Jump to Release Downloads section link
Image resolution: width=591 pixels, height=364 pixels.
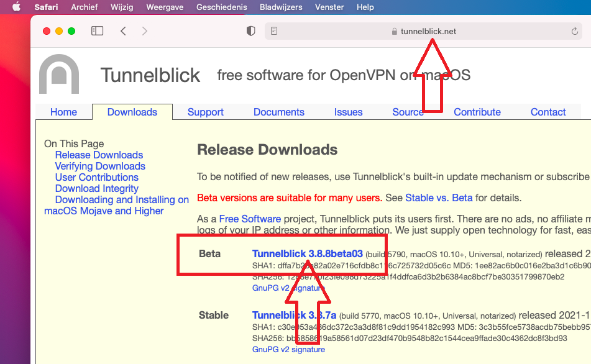pyautogui.click(x=99, y=155)
